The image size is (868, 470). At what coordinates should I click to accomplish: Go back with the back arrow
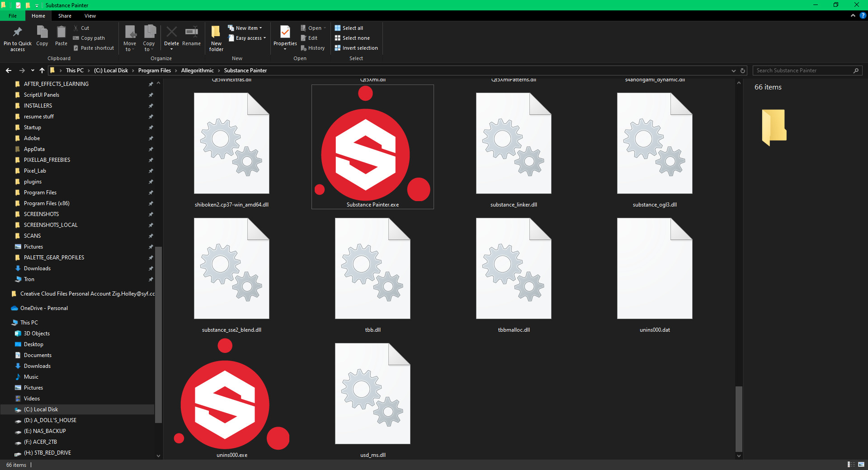pos(9,70)
